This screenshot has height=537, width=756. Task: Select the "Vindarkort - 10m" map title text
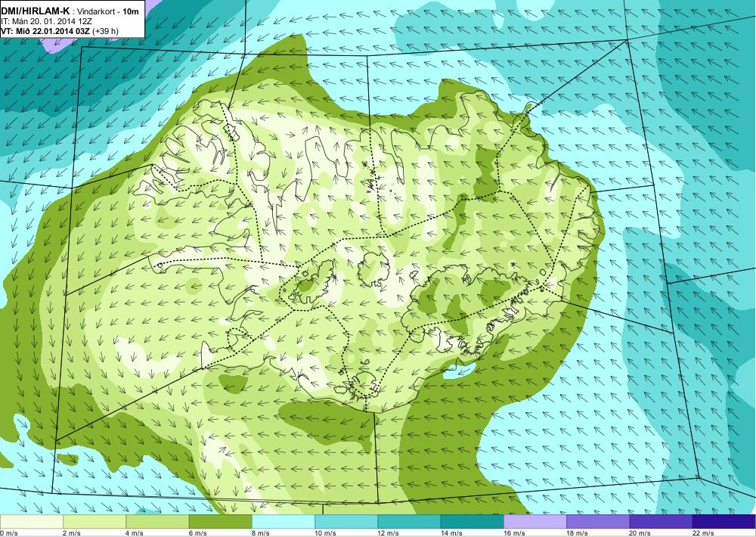coord(108,10)
